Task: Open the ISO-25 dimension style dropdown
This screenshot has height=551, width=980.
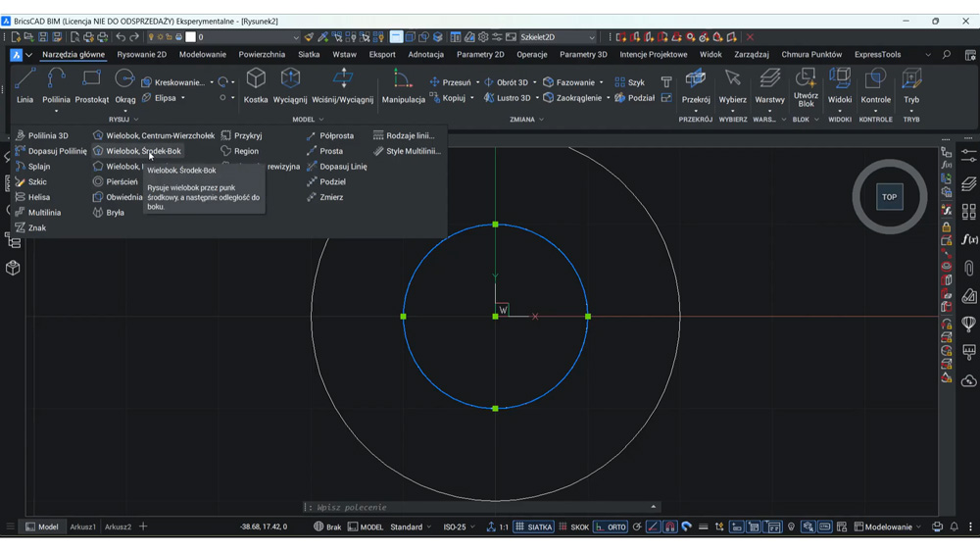Action: coord(460,526)
